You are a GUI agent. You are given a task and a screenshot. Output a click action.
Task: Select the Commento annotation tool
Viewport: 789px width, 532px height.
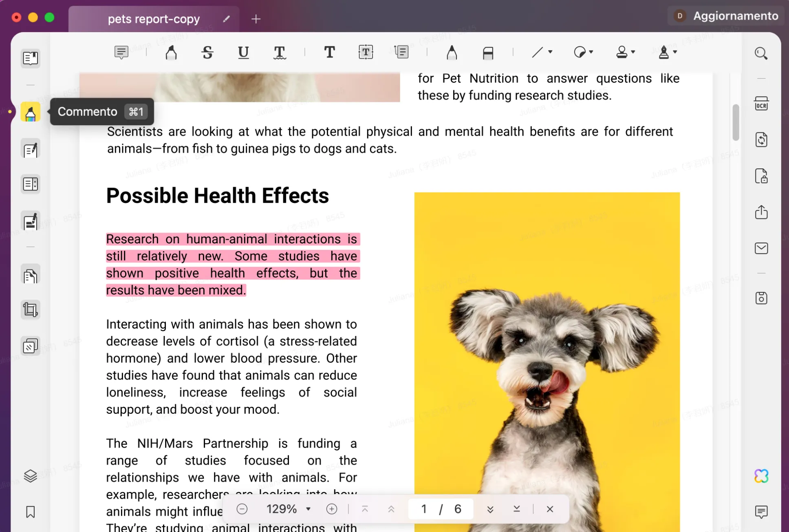click(x=30, y=112)
